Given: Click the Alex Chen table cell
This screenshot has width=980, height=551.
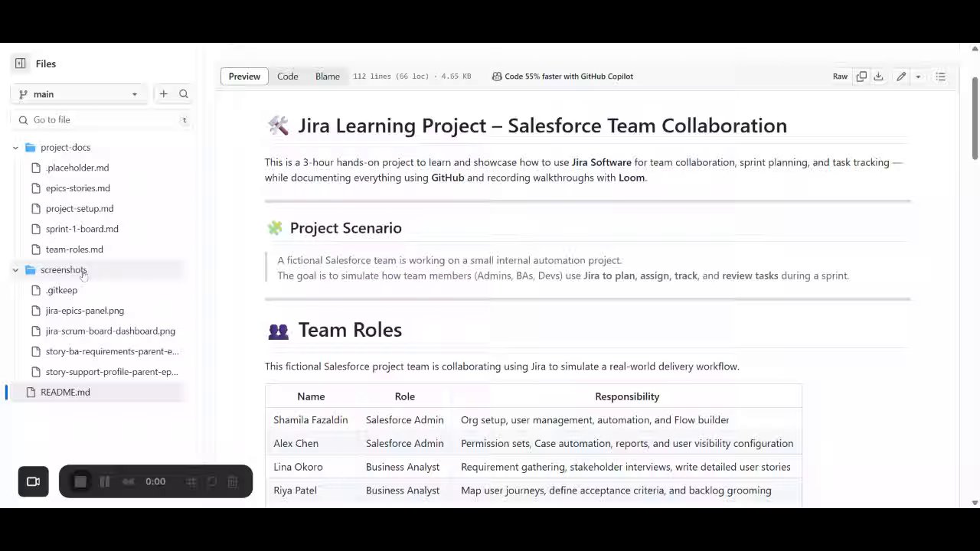Looking at the screenshot, I should (311, 444).
